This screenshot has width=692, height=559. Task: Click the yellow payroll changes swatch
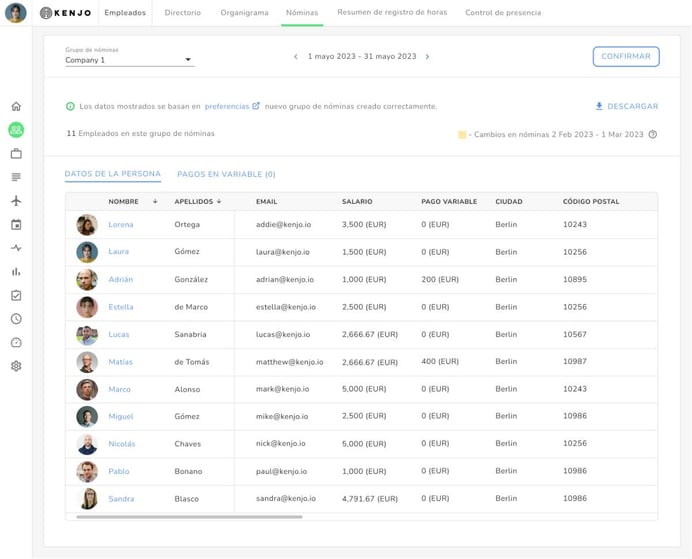(462, 134)
